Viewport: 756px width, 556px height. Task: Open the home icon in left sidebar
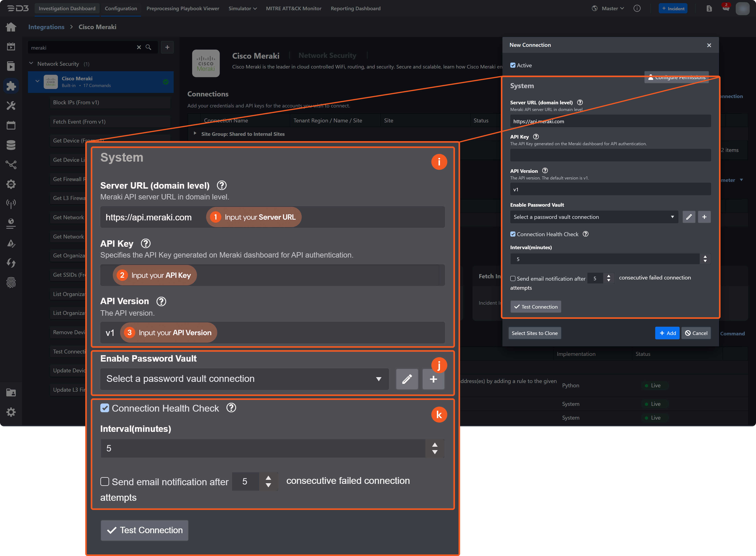tap(11, 27)
